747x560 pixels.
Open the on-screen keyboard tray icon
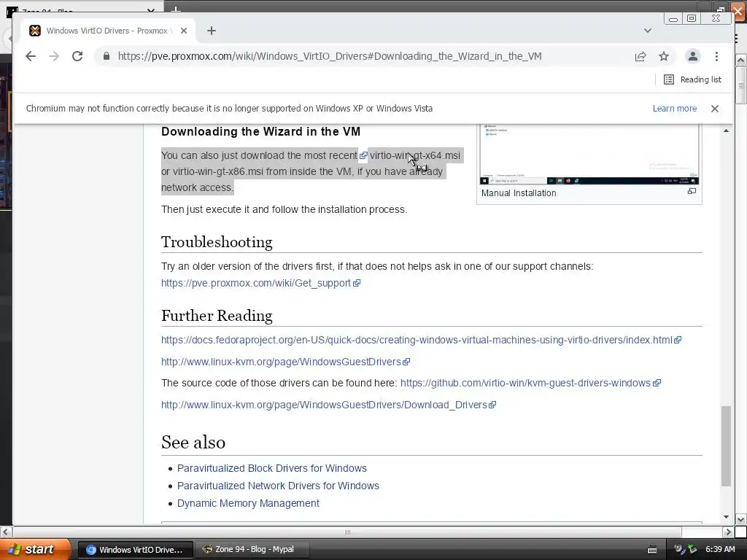[x=652, y=550]
